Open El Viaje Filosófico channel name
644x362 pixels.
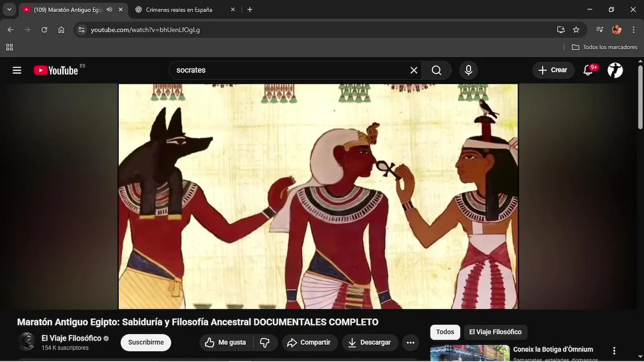(x=71, y=338)
